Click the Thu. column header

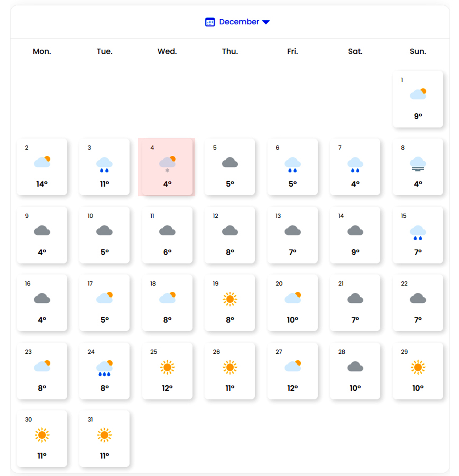[x=230, y=51]
